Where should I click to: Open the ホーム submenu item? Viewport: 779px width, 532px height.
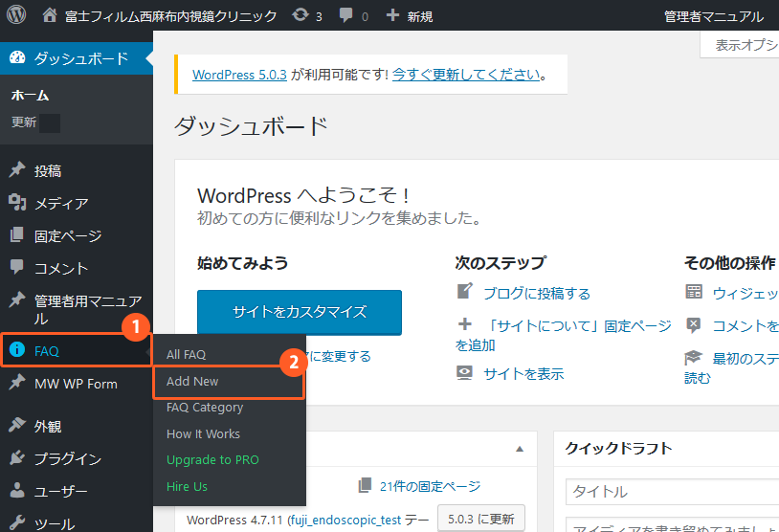(x=30, y=95)
